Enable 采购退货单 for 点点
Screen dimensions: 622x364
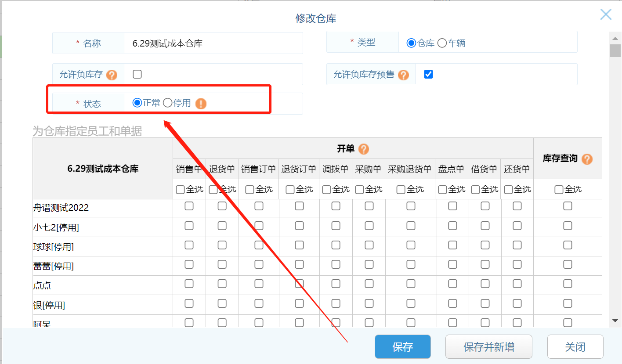tap(411, 284)
